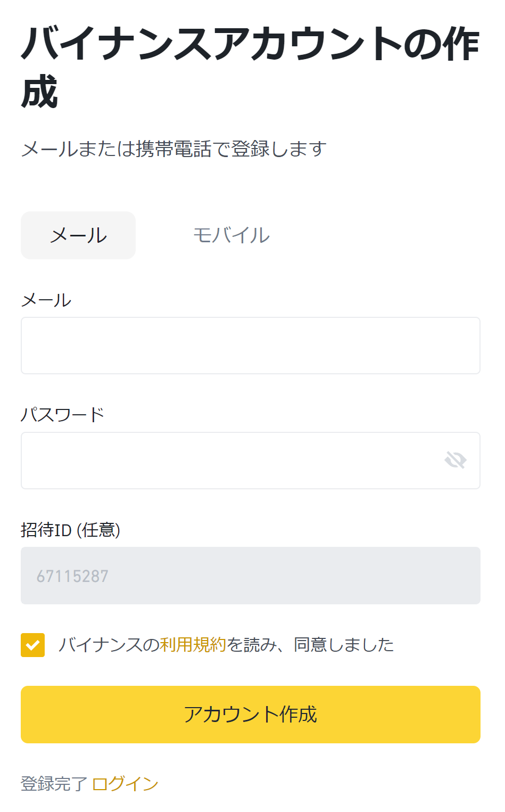Click the placeholder number 67115287
The width and height of the screenshot is (505, 812).
point(72,576)
